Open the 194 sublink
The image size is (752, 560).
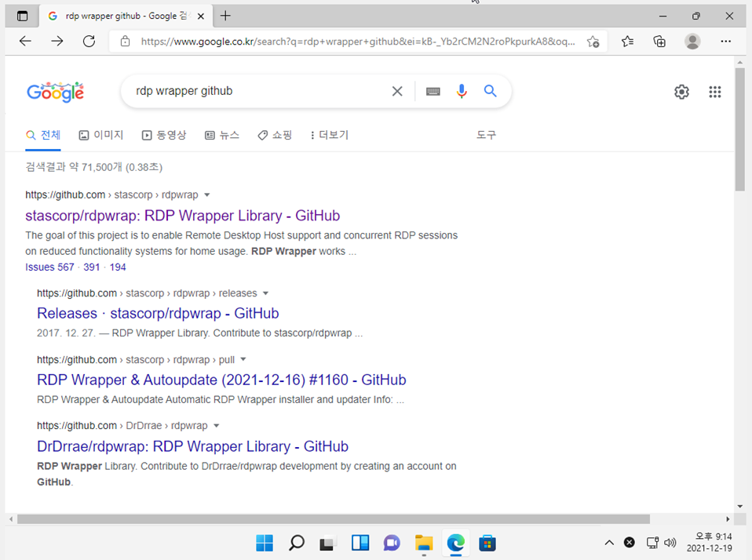click(118, 267)
